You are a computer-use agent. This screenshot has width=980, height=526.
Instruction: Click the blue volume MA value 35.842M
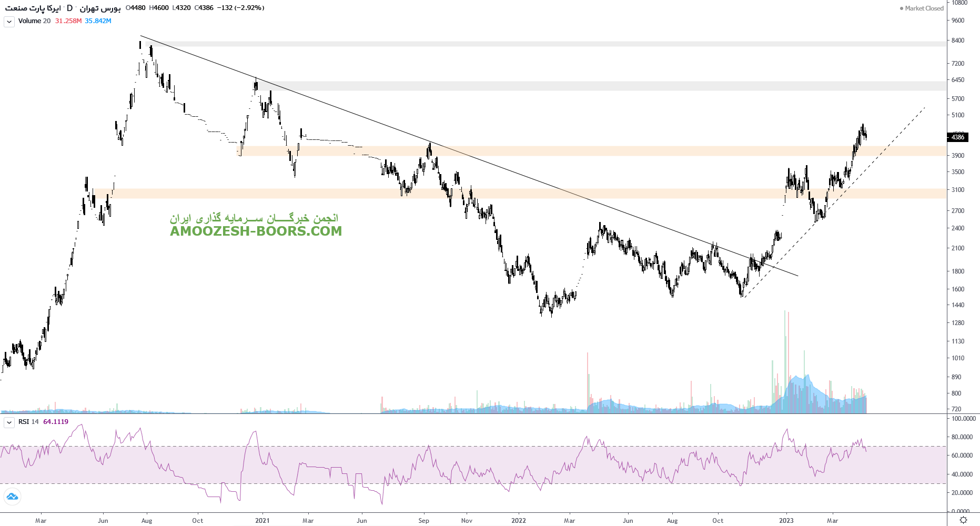click(98, 21)
